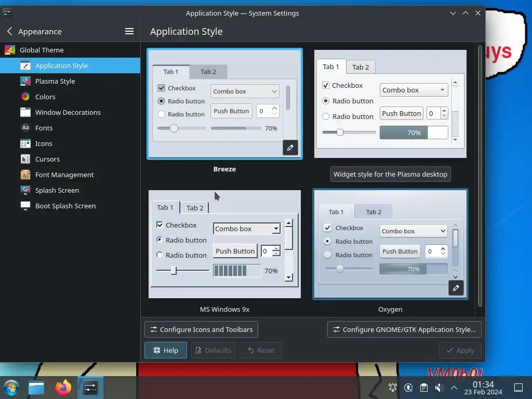This screenshot has width=532, height=399.
Task: Switch to Tab 2 in Oxygen preview
Action: (x=374, y=212)
